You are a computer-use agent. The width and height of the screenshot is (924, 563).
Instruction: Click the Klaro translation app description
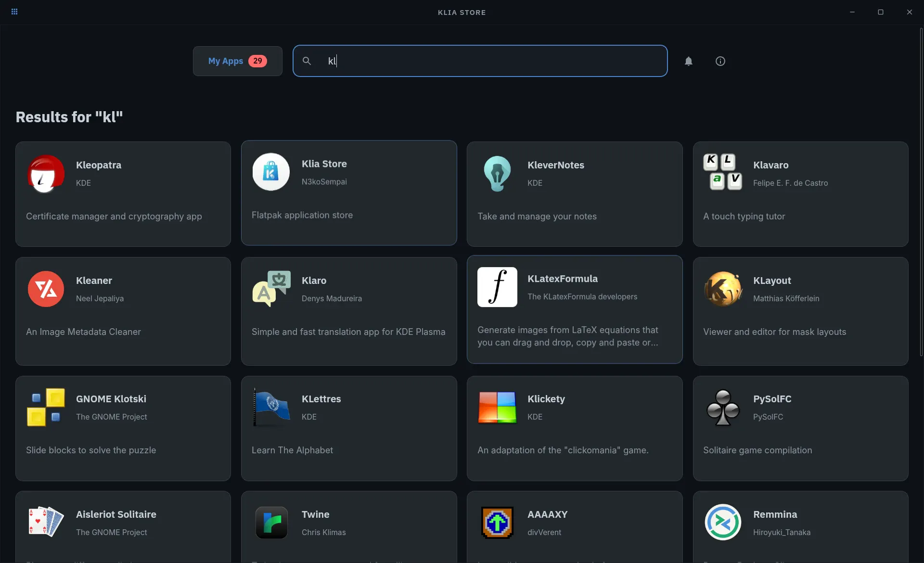(x=348, y=332)
